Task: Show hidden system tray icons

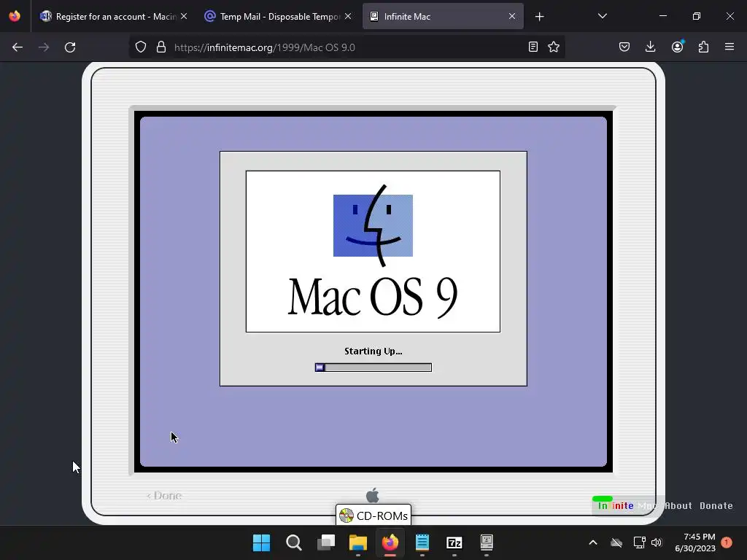Action: point(593,542)
